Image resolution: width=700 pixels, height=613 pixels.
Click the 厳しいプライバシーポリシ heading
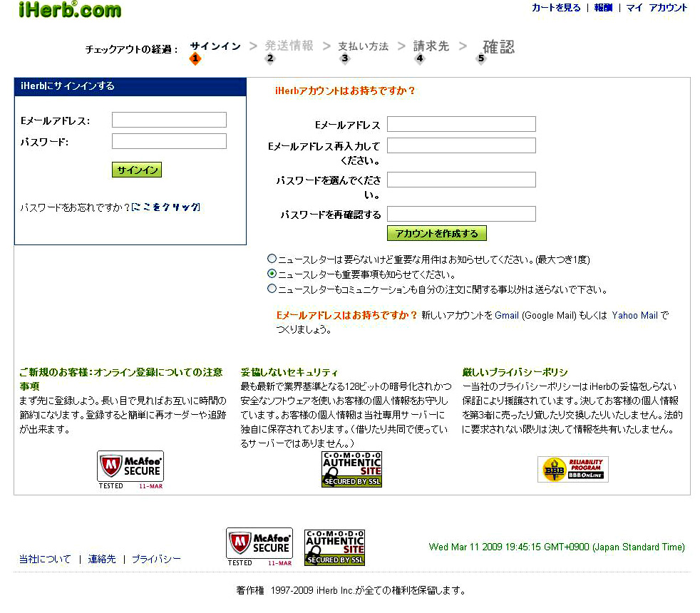(515, 372)
